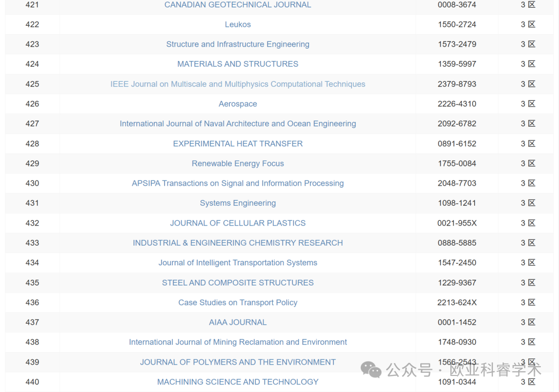Select ISSN 1550-2724 cell

click(457, 25)
